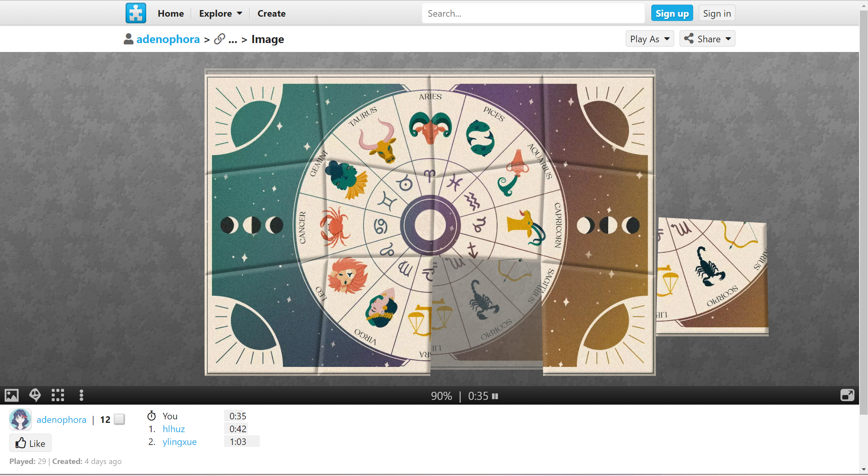Like this puzzle
The image size is (868, 476).
[30, 443]
